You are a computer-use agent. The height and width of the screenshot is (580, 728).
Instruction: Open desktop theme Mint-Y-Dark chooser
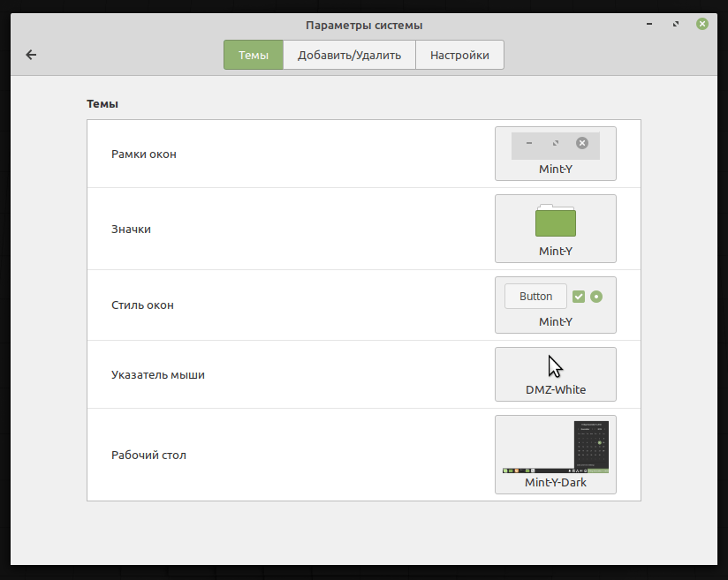(556, 455)
